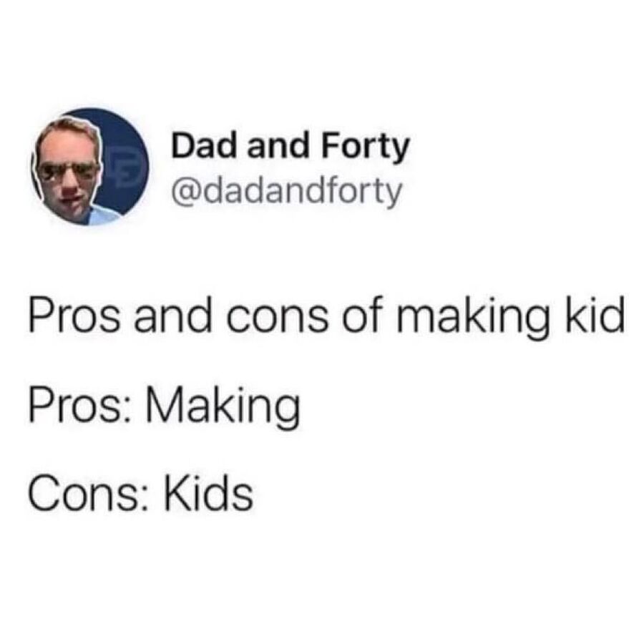Click the Dad and Forty display name
The height and width of the screenshot is (644, 644).
291,147
